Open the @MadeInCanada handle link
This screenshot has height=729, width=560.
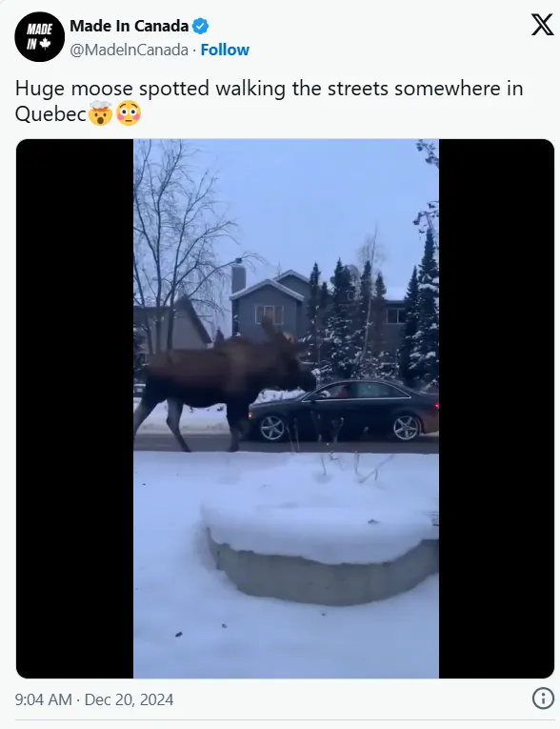(x=129, y=50)
